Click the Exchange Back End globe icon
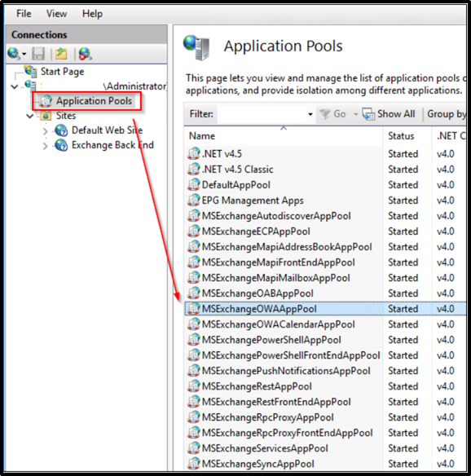 click(61, 145)
